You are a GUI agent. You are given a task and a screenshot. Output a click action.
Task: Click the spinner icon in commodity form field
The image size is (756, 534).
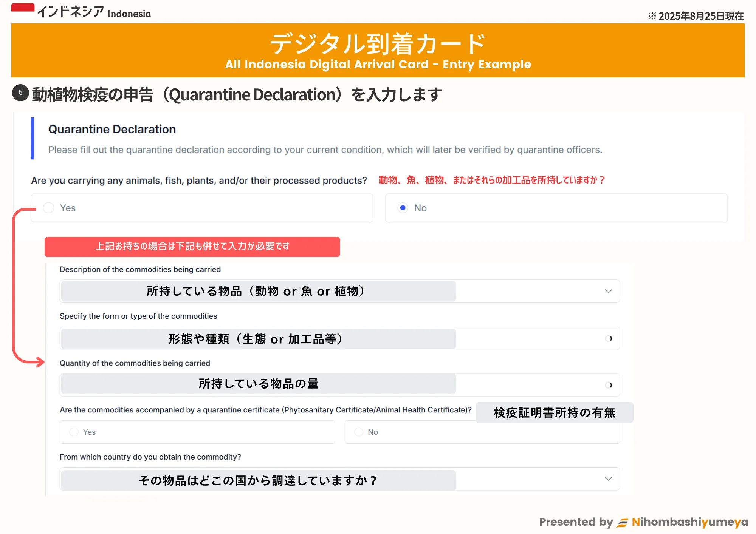[609, 339]
